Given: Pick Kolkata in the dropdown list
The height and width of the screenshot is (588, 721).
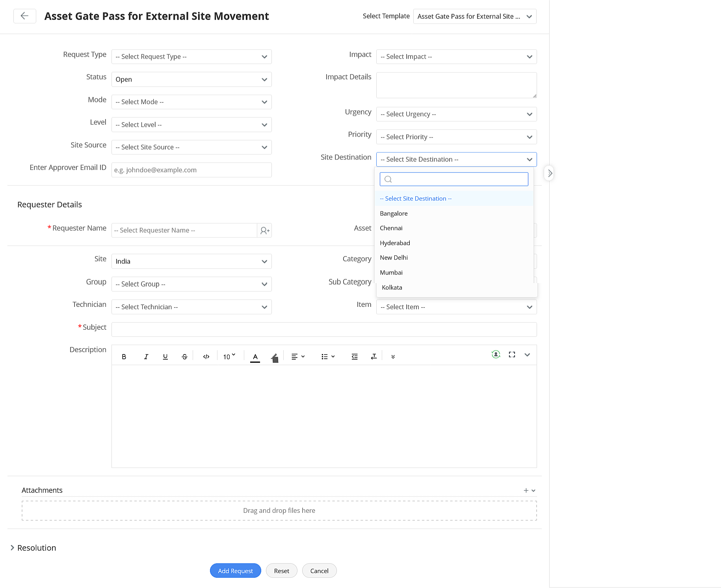Looking at the screenshot, I should click(x=392, y=288).
